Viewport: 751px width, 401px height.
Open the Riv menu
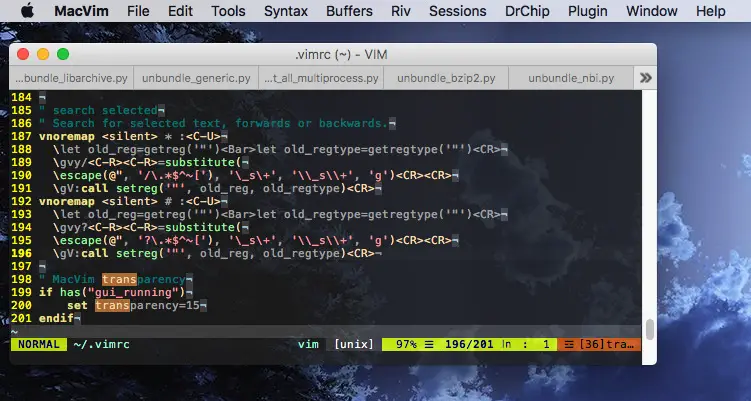[400, 11]
